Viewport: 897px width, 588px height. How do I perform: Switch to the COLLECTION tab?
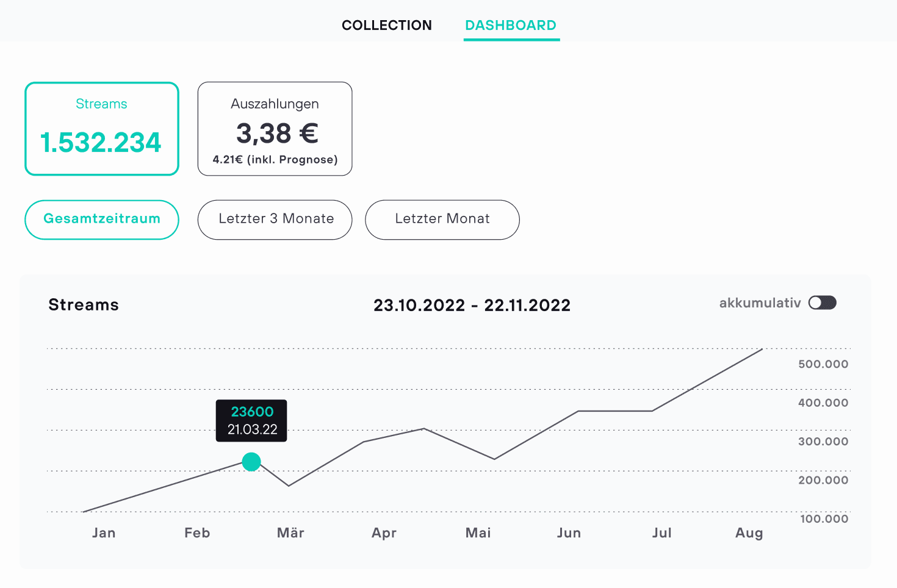point(386,25)
